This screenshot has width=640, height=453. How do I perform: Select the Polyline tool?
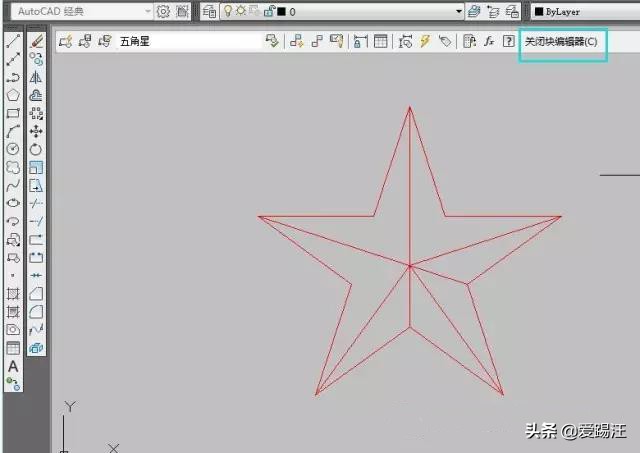(13, 77)
